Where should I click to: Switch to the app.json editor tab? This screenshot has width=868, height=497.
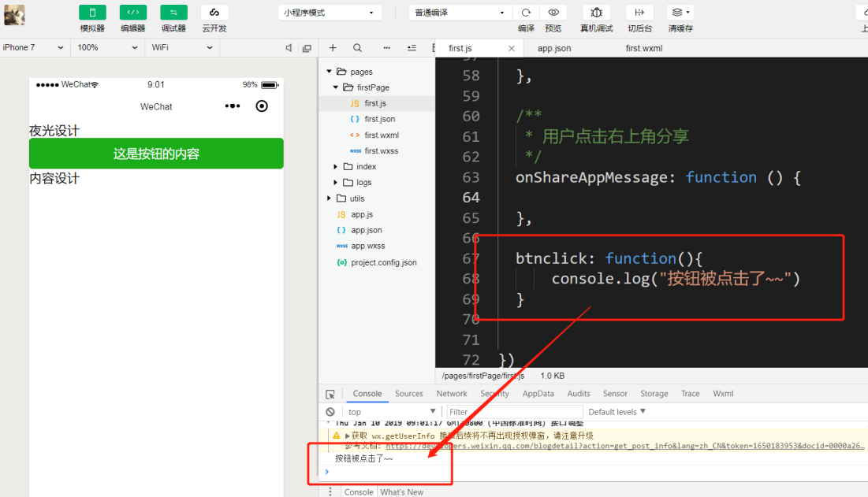pos(554,48)
